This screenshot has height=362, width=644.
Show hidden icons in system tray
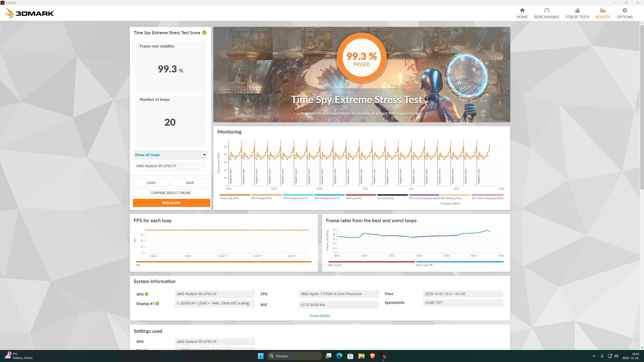(594, 356)
